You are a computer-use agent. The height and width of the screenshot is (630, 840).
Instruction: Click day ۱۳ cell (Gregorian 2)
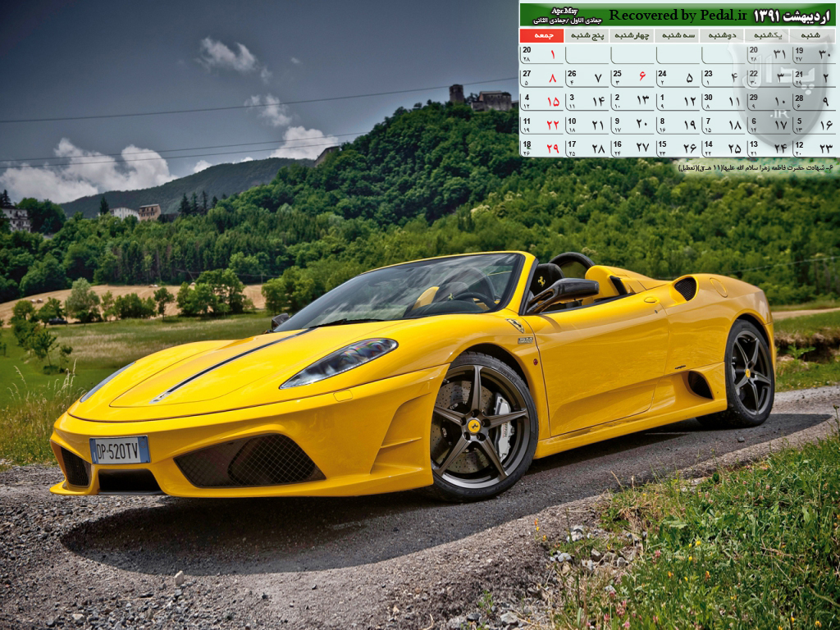[632, 101]
